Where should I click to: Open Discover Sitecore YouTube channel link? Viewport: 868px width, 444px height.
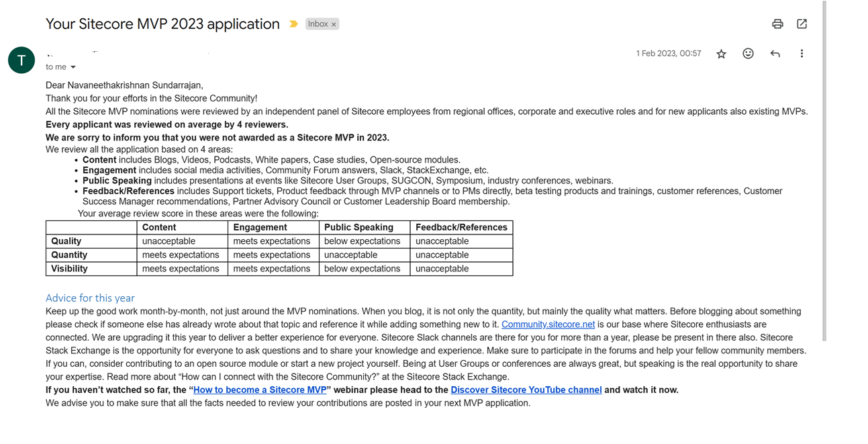click(x=526, y=390)
